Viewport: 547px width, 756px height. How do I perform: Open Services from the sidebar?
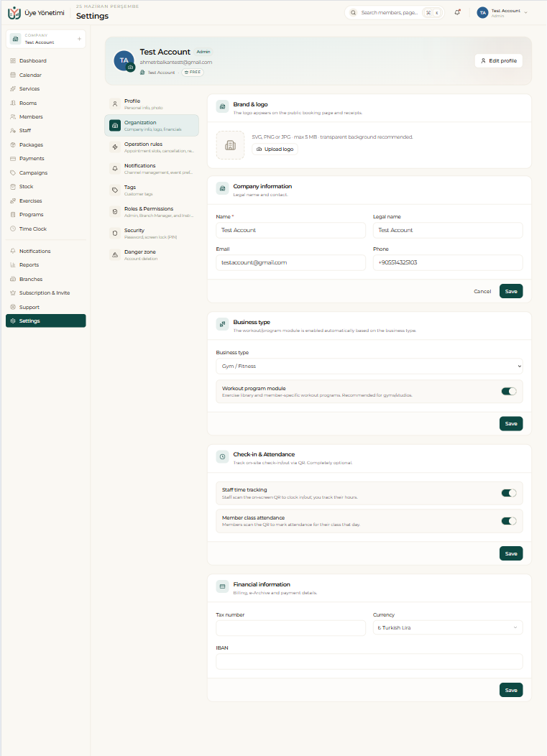click(x=46, y=88)
